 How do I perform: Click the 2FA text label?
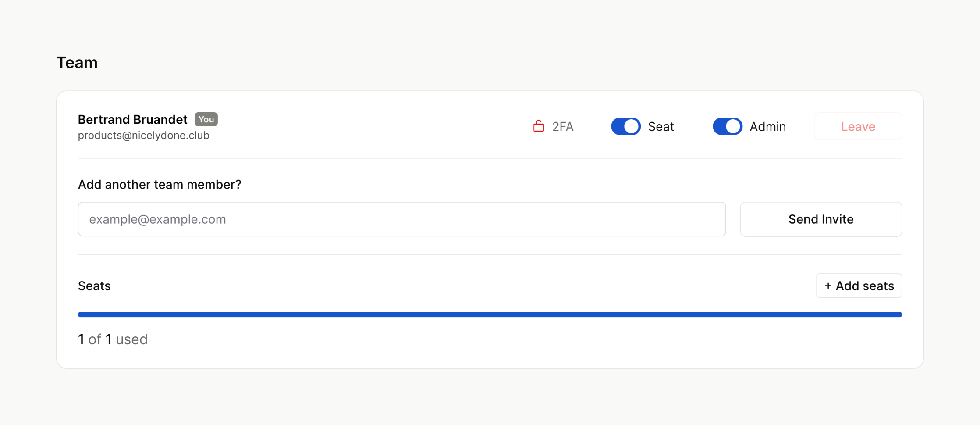563,127
